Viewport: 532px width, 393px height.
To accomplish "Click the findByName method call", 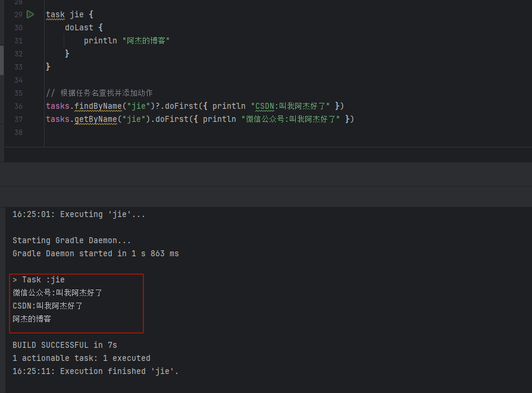I will tap(98, 106).
